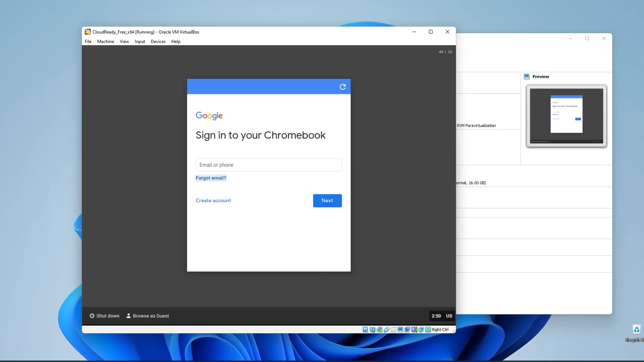The height and width of the screenshot is (362, 644).
Task: Open the Devices menu
Action: [158, 41]
